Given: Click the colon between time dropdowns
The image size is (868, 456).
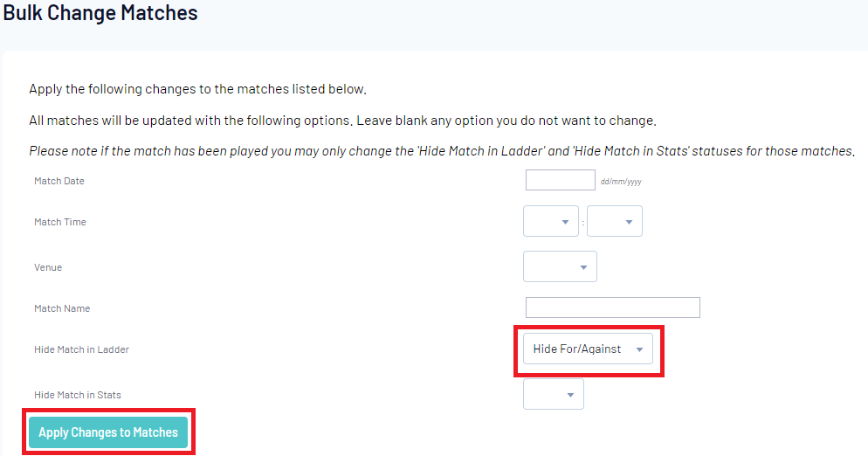Looking at the screenshot, I should [x=583, y=223].
